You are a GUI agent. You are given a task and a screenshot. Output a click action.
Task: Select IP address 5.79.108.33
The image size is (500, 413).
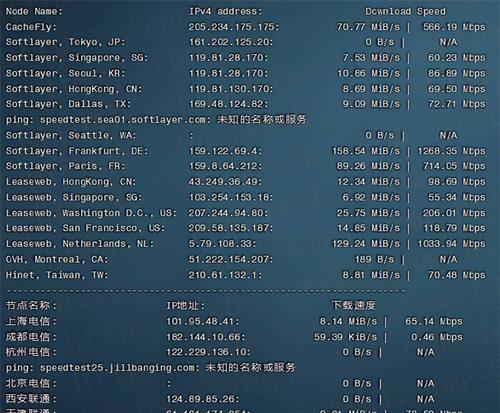(x=220, y=244)
